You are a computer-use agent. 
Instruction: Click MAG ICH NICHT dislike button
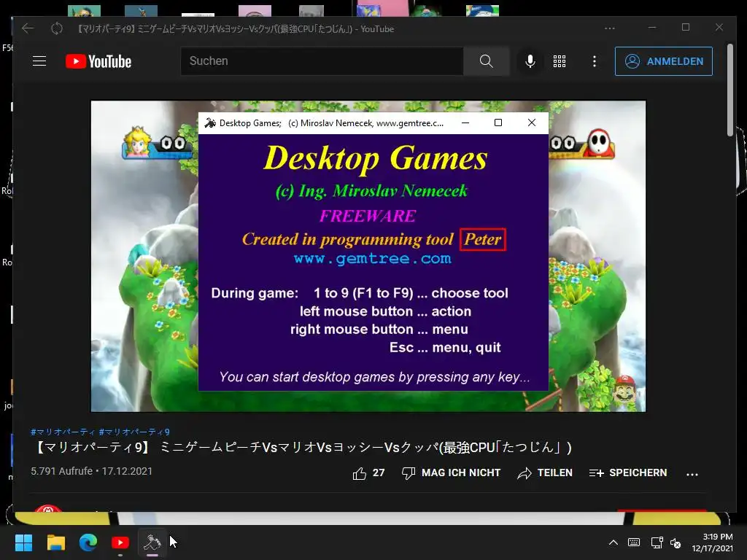click(x=451, y=472)
